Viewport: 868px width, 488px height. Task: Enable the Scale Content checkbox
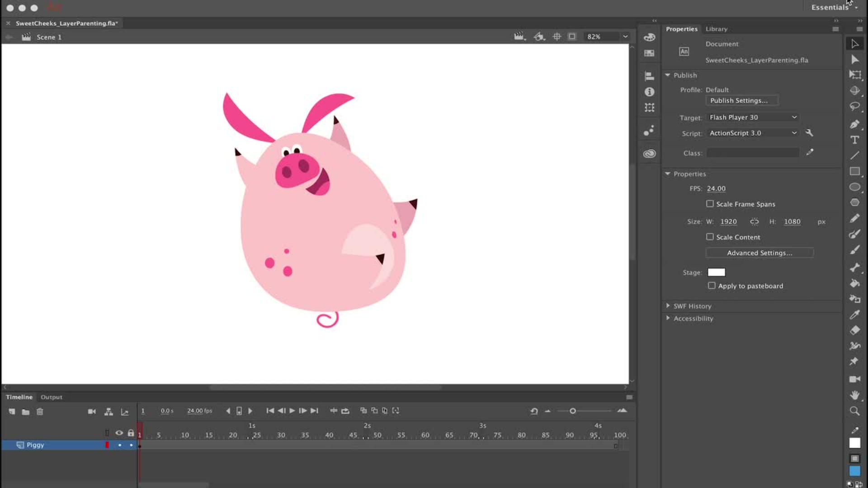tap(710, 237)
